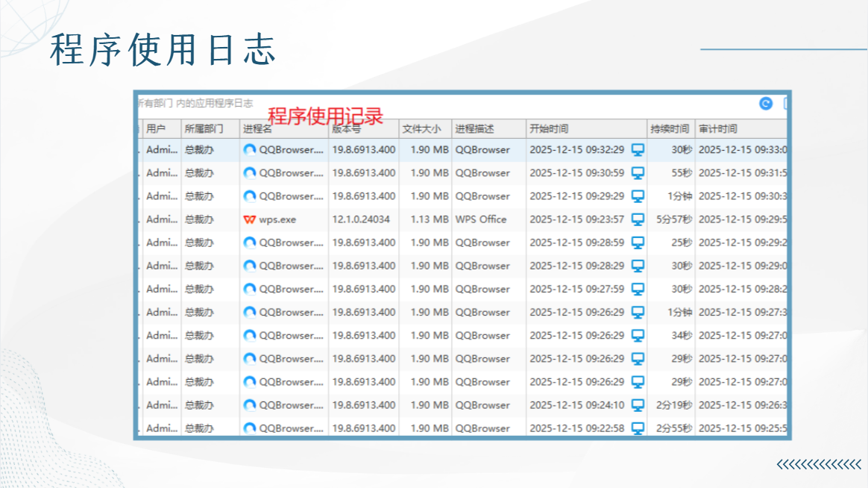Click monitor icon beside 09:27:59 start time
868x488 pixels.
(x=638, y=290)
